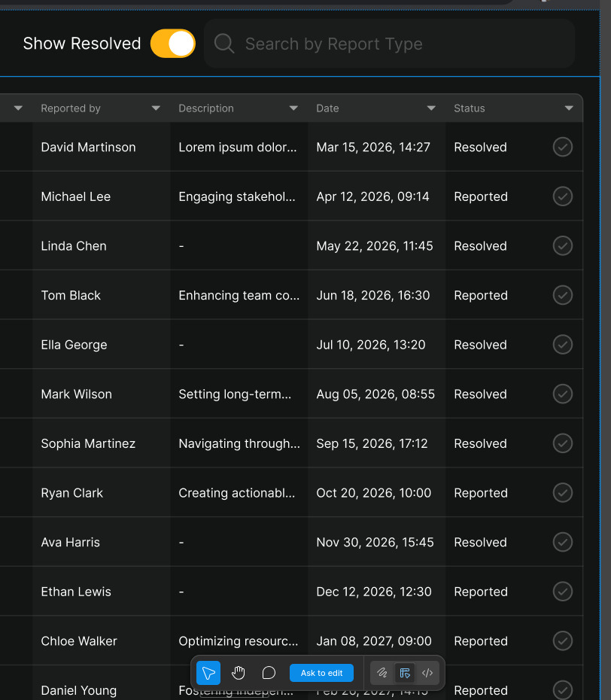
Task: Focus the Search by Report Type field
Action: tap(389, 44)
